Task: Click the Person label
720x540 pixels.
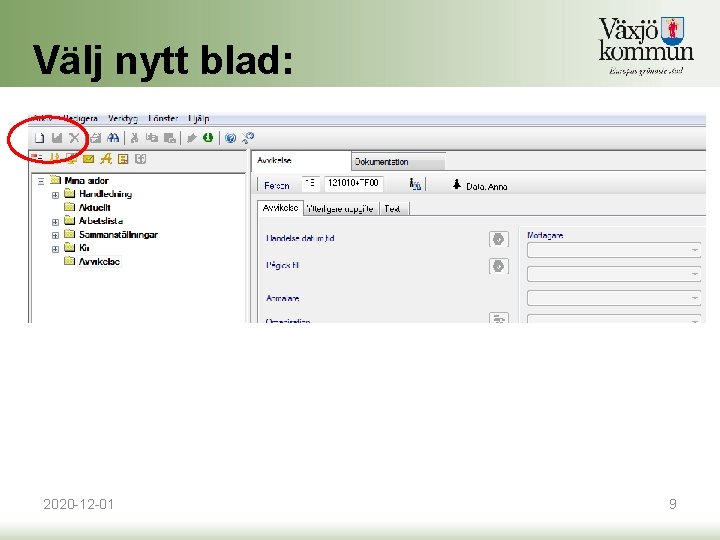Action: (276, 186)
